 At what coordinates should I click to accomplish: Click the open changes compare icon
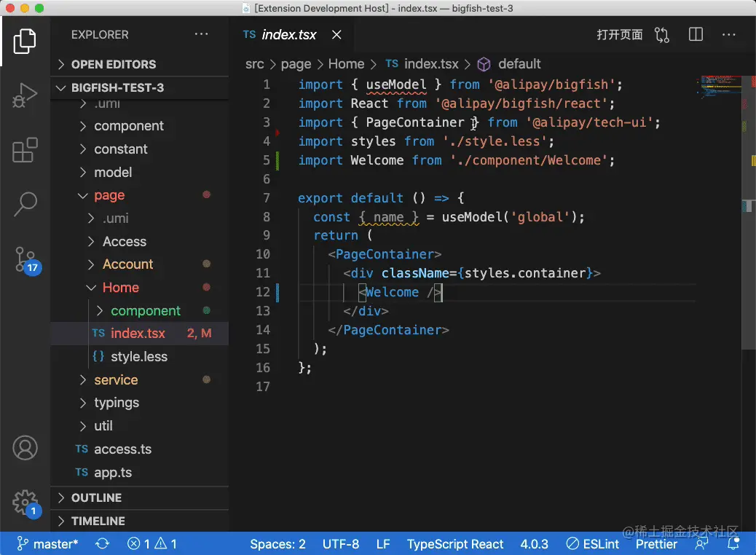tap(661, 35)
